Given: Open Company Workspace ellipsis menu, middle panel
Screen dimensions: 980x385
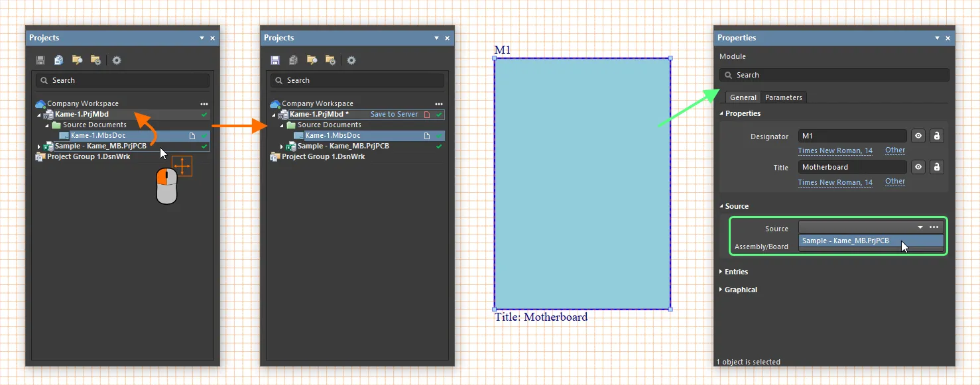Looking at the screenshot, I should (438, 104).
